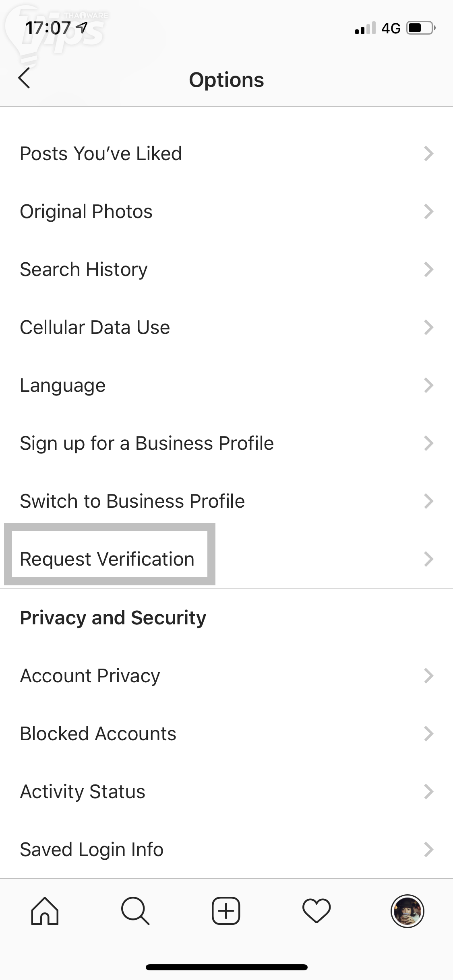Open the Activity heart tab
Screen dimensions: 453x980
[316, 911]
